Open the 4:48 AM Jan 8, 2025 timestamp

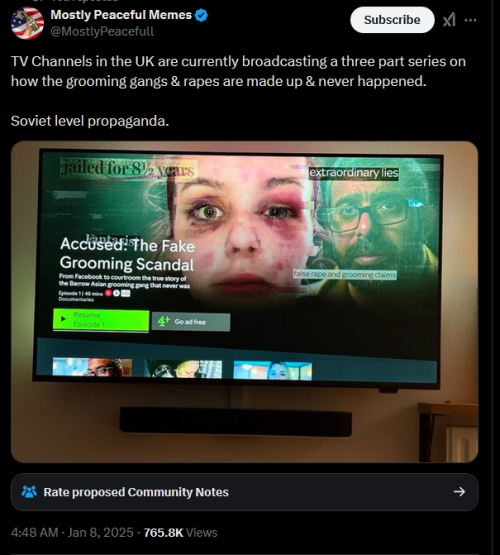coord(72,532)
